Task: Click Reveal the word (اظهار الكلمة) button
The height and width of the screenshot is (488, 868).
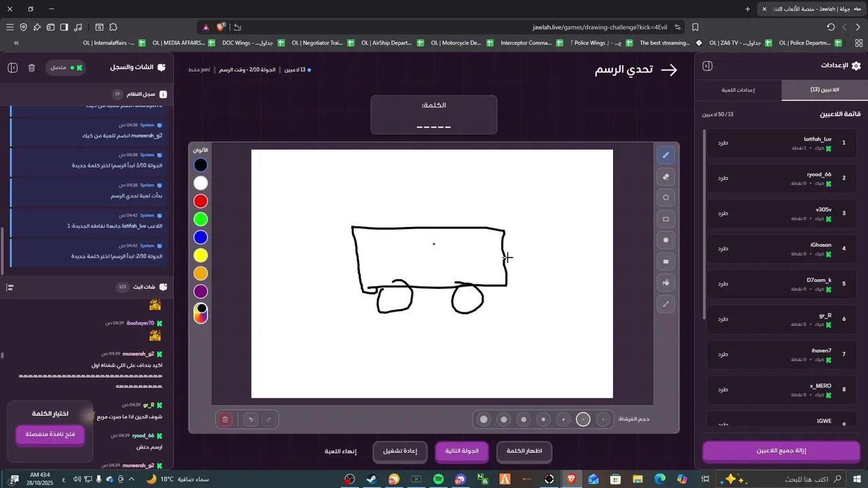Action: 524,451
